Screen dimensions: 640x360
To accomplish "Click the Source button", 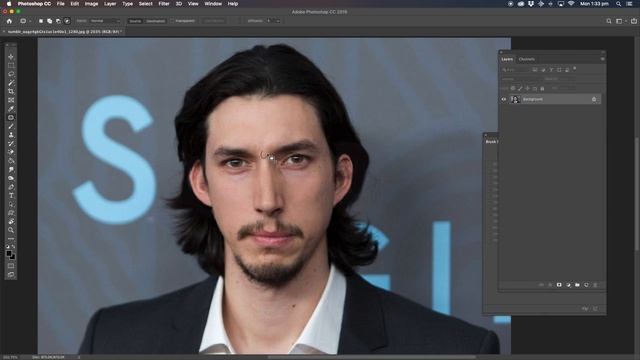I will [x=135, y=21].
